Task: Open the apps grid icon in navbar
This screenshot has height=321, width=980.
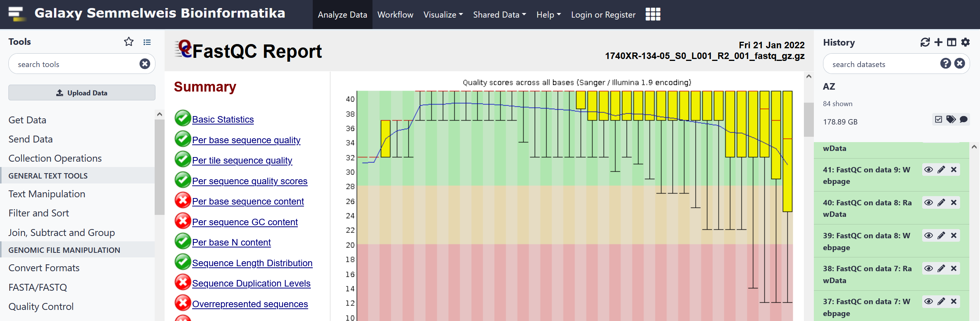Action: [x=653, y=14]
